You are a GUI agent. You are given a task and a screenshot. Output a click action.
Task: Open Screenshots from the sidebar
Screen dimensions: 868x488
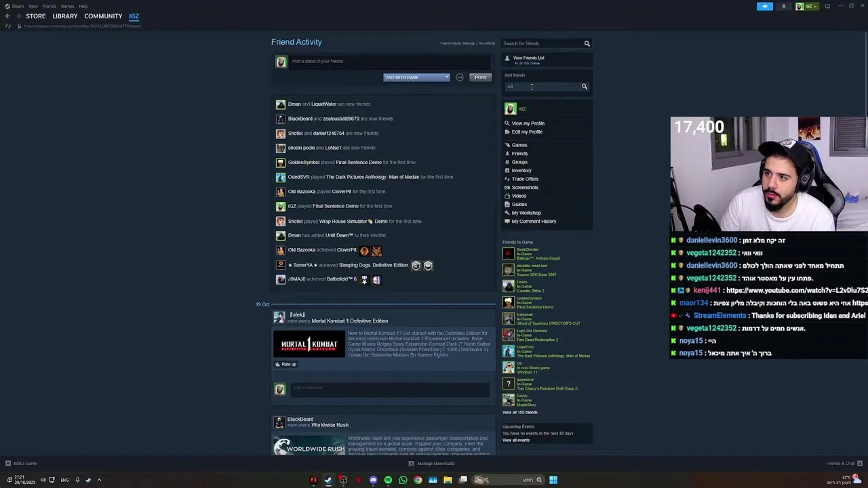click(x=525, y=188)
